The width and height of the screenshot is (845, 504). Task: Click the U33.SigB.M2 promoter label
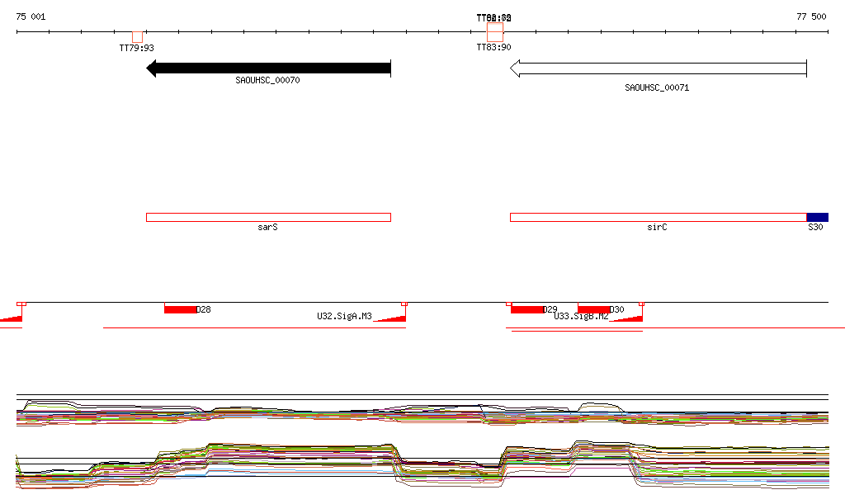pyautogui.click(x=581, y=316)
